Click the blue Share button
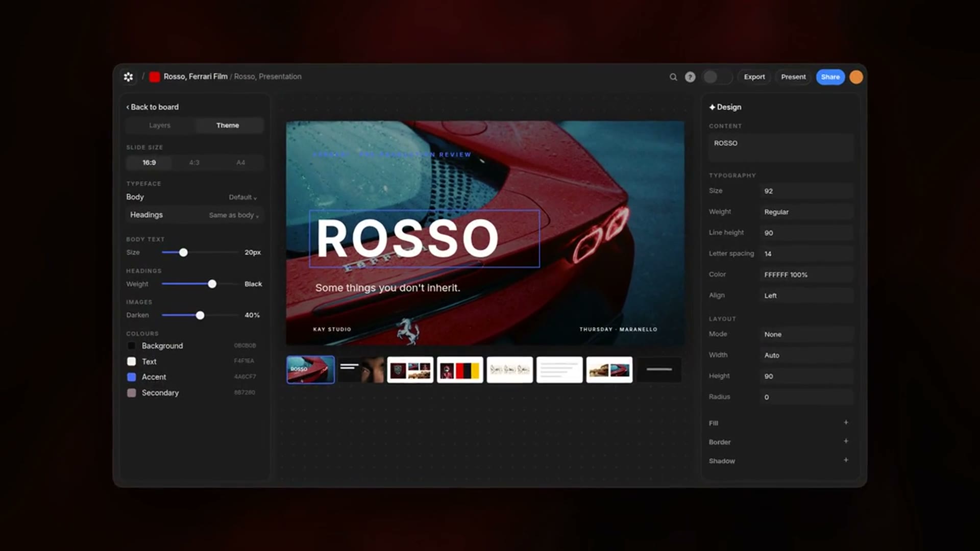 click(x=830, y=77)
